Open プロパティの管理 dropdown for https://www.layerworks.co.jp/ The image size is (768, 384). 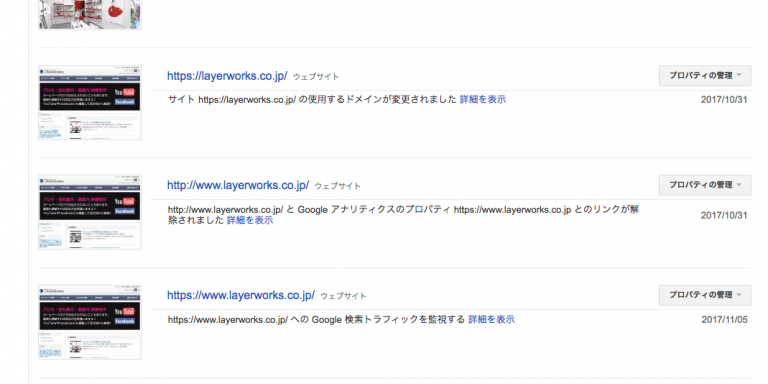coord(705,295)
